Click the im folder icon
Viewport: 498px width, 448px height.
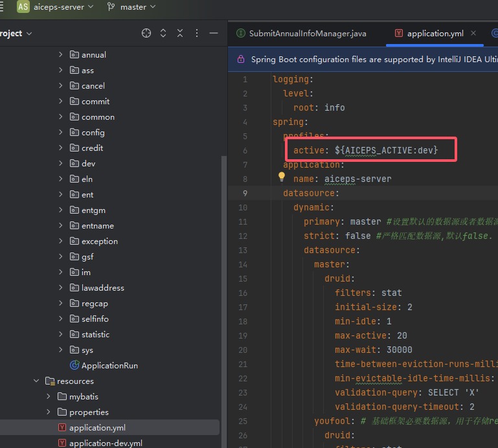[x=74, y=272]
